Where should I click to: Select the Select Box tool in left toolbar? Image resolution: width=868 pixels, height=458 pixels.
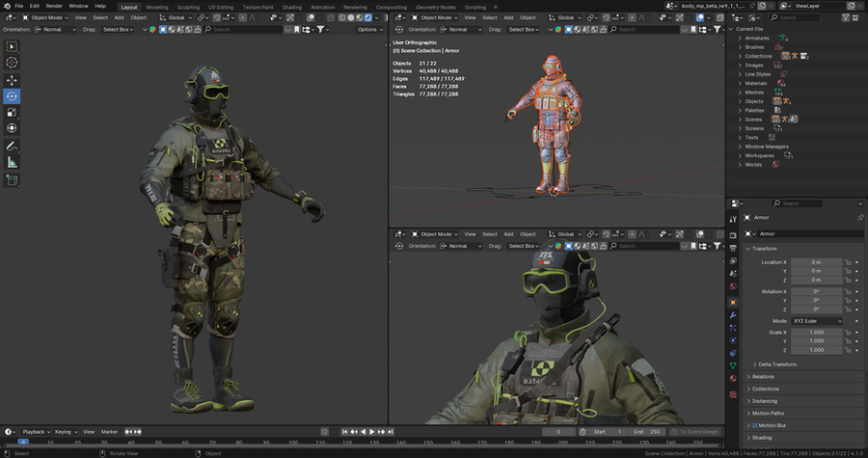point(12,46)
